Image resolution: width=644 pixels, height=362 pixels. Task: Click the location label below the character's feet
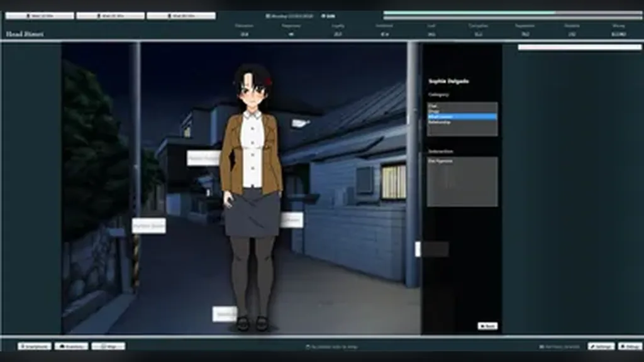(x=225, y=314)
